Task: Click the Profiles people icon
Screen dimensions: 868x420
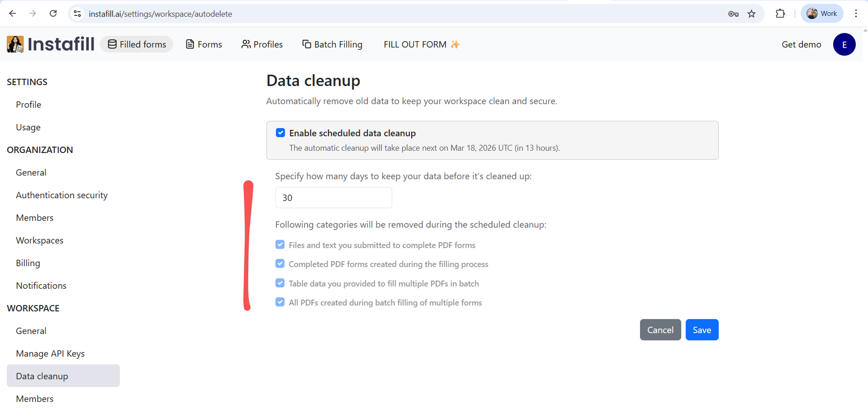Action: pyautogui.click(x=246, y=44)
